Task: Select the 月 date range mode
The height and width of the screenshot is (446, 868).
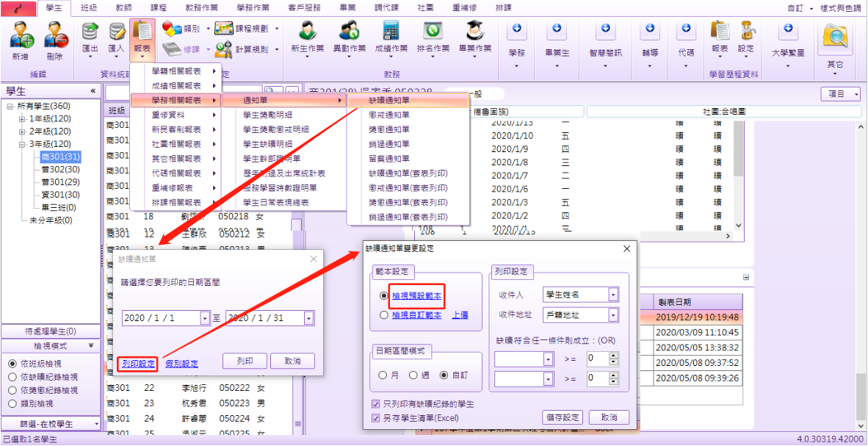Action: (x=383, y=375)
